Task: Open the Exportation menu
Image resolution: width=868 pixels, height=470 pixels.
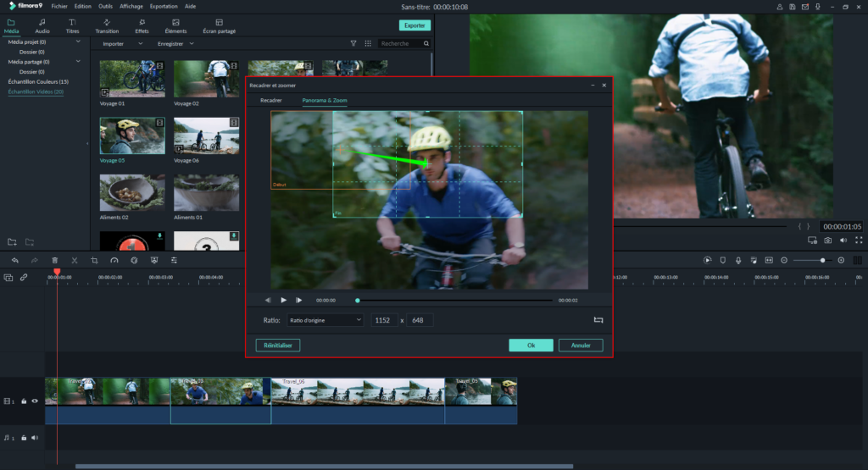Action: tap(164, 7)
